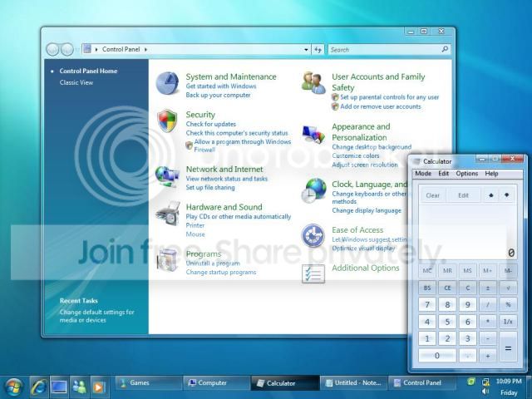This screenshot has height=399, width=532.
Task: Launch Internet Explorer from Quick Launch
Action: coord(38,386)
